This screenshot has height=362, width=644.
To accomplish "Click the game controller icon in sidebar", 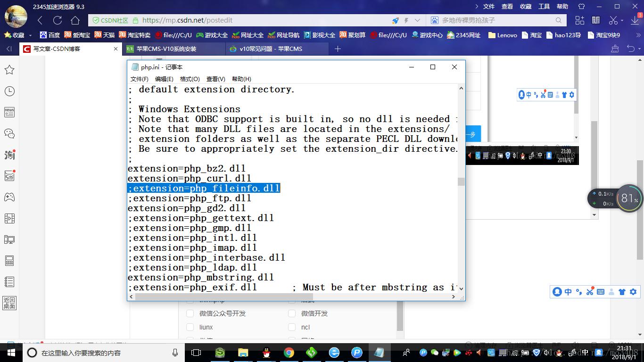I will (9, 197).
